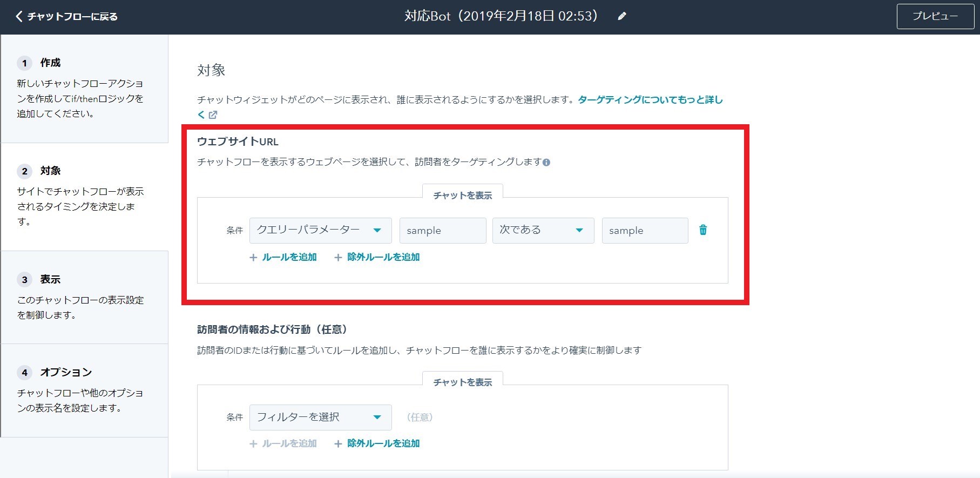The image size is (980, 478).
Task: Open ターゲティングについてもっと詳しく link
Action: [650, 100]
